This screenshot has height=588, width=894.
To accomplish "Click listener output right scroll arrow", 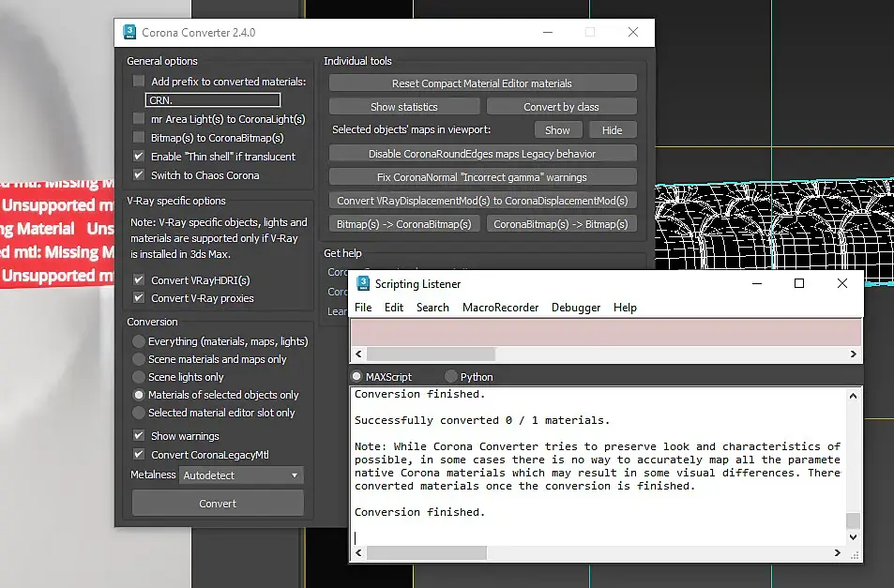I will pos(837,552).
